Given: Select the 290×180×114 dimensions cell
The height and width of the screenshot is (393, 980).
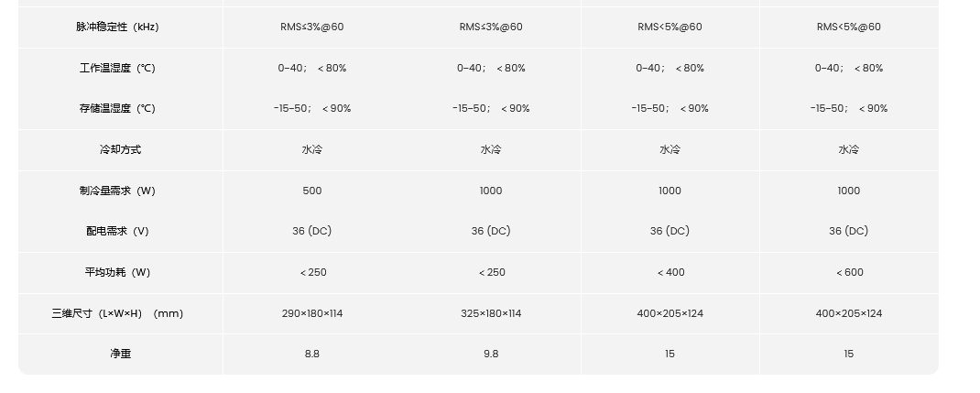Looking at the screenshot, I should 311,313.
